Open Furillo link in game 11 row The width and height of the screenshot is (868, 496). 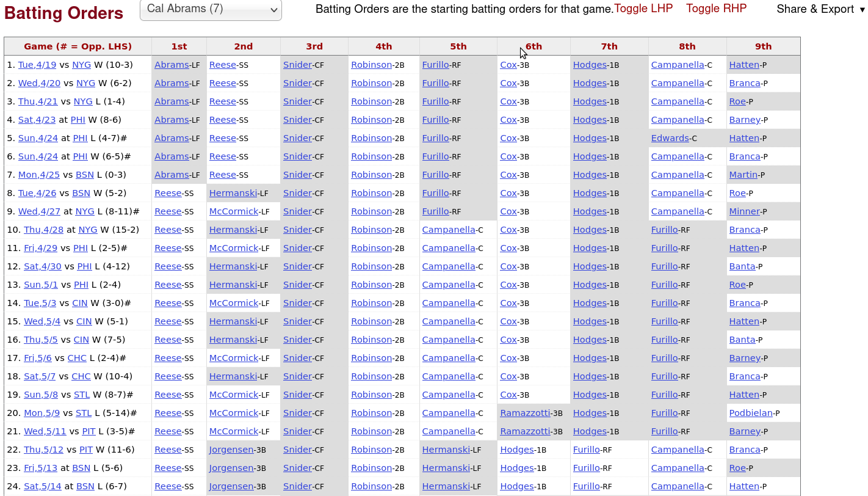tap(665, 248)
